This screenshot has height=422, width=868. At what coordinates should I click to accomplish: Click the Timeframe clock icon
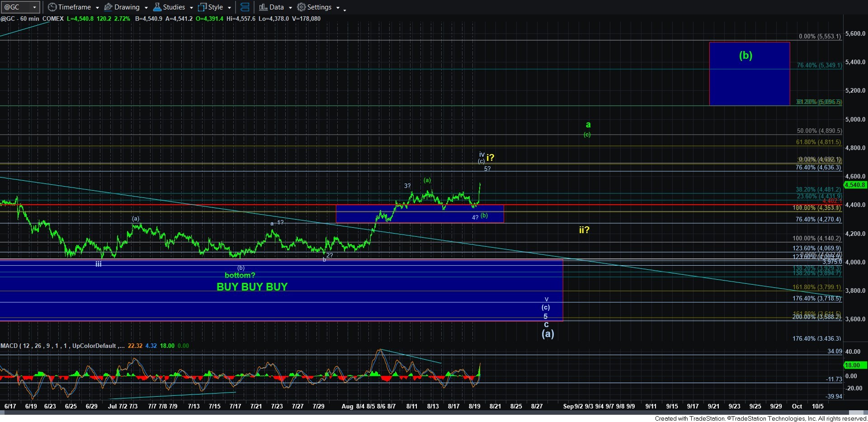coord(52,7)
